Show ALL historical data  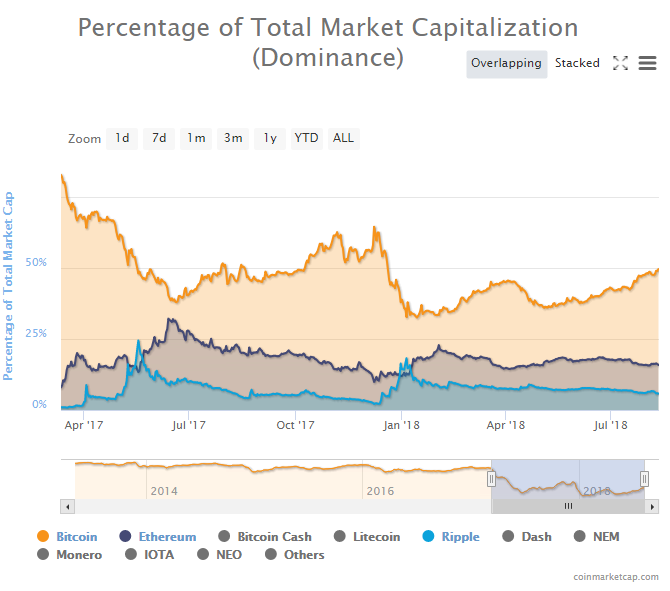click(343, 138)
